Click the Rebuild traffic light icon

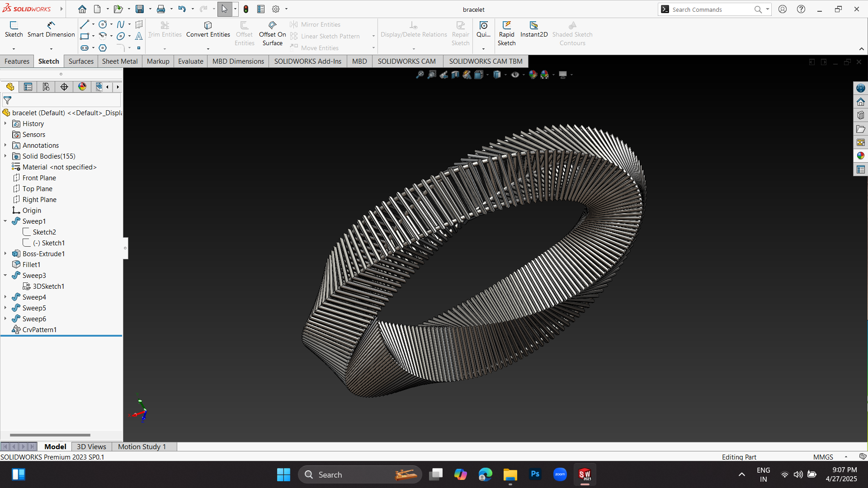pyautogui.click(x=246, y=9)
